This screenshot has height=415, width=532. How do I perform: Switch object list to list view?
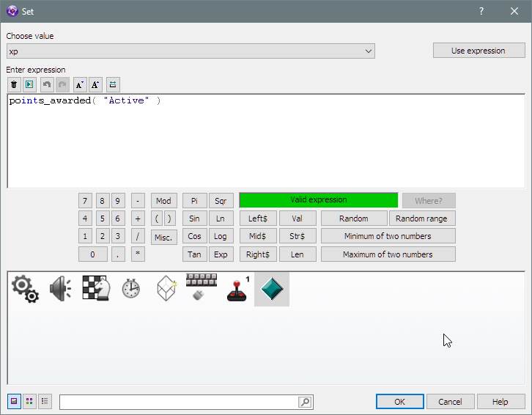[45, 401]
